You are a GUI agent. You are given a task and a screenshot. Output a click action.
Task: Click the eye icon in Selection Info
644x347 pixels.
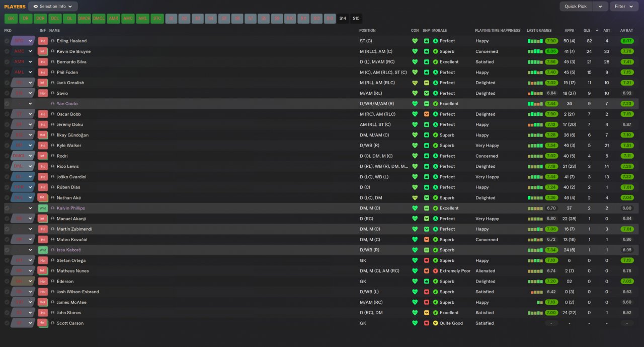point(36,7)
